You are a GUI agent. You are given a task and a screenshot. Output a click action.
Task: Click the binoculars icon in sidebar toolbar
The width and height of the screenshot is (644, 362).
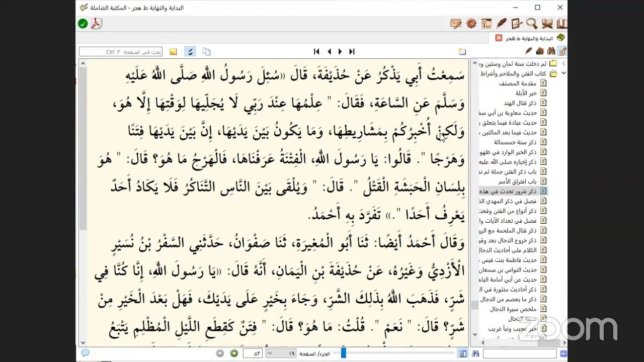point(551,51)
